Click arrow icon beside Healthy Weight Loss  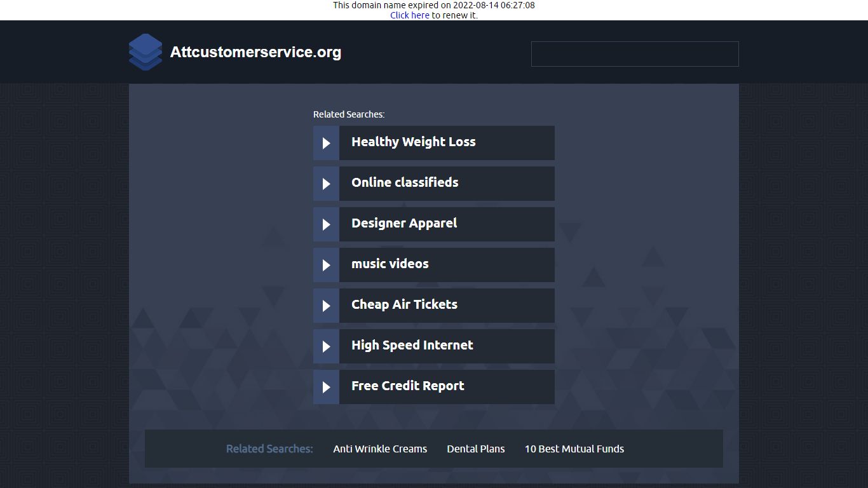pos(326,143)
